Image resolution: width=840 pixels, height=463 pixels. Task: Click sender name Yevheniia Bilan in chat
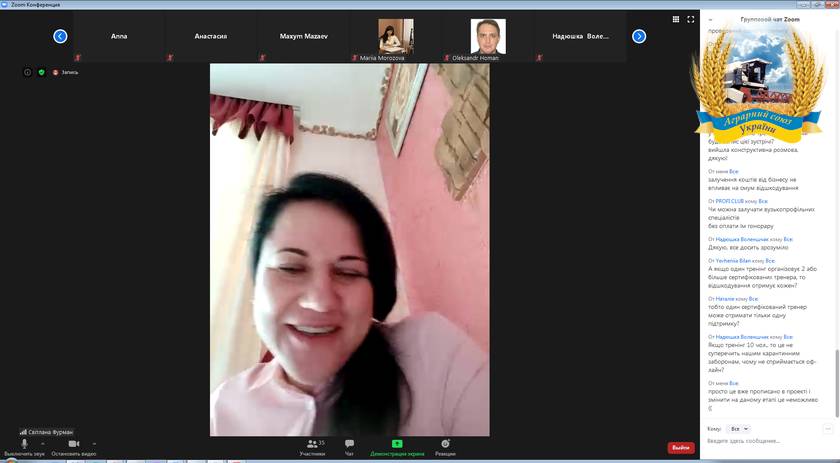point(733,260)
